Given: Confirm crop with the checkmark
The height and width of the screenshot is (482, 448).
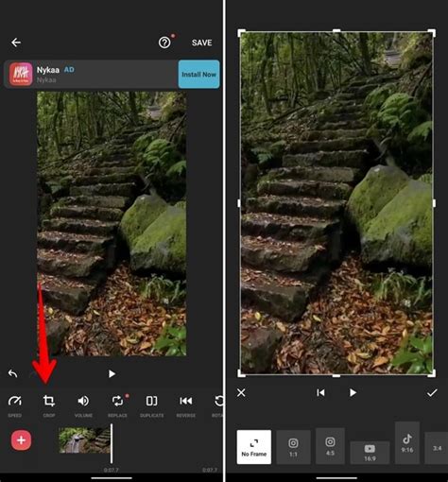Looking at the screenshot, I should (432, 392).
